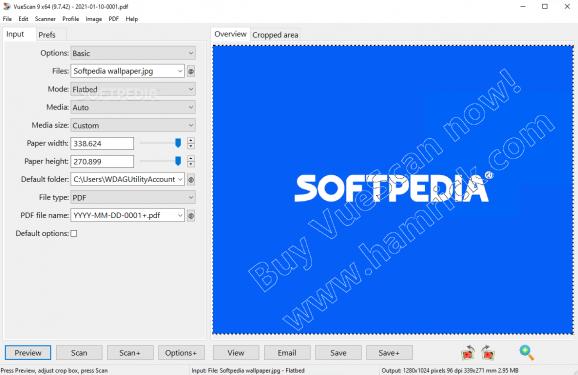Open the File type dropdown showing PDF
The image size is (578, 375).
[x=133, y=198]
